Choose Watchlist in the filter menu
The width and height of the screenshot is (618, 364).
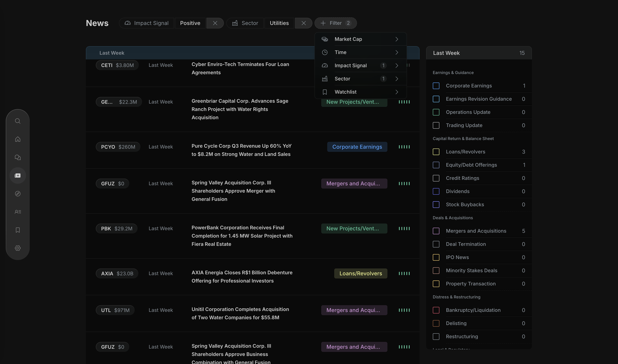click(x=361, y=92)
